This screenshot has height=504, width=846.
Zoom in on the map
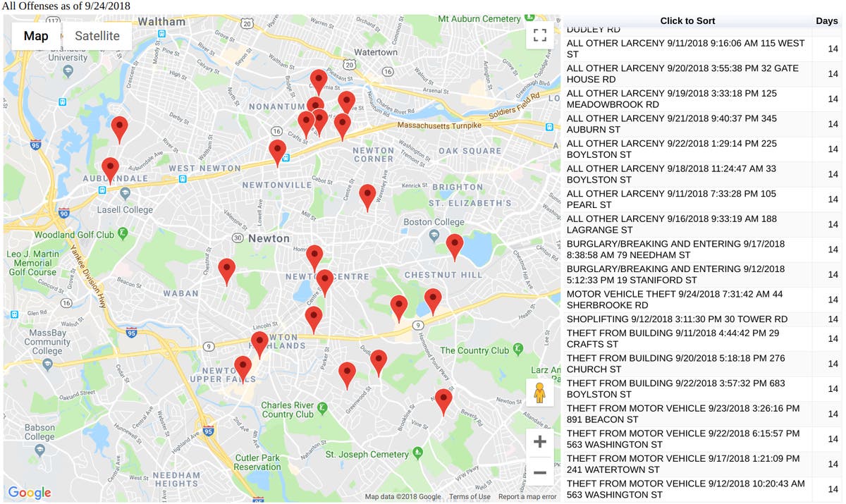coord(539,442)
